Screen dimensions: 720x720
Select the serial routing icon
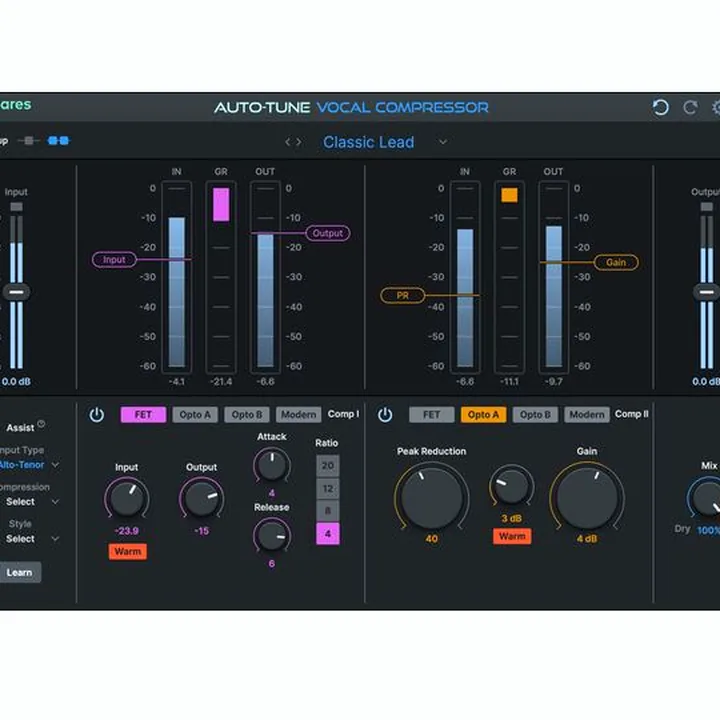pos(29,141)
